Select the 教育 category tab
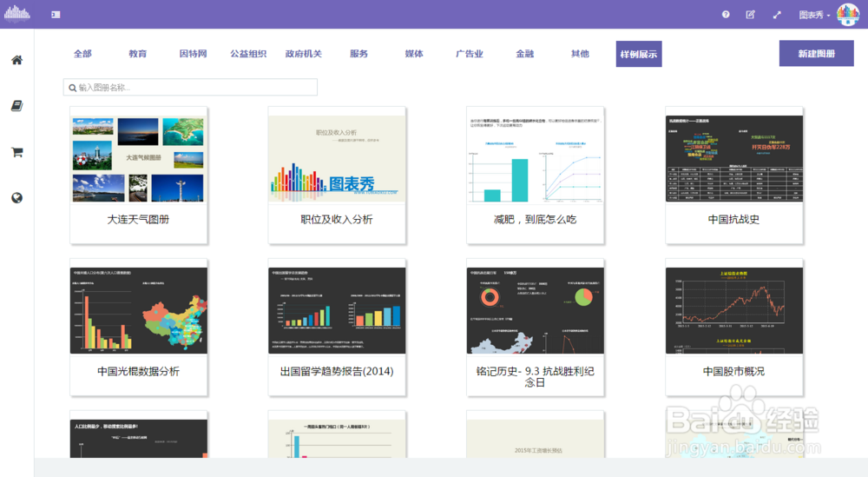 coord(138,54)
